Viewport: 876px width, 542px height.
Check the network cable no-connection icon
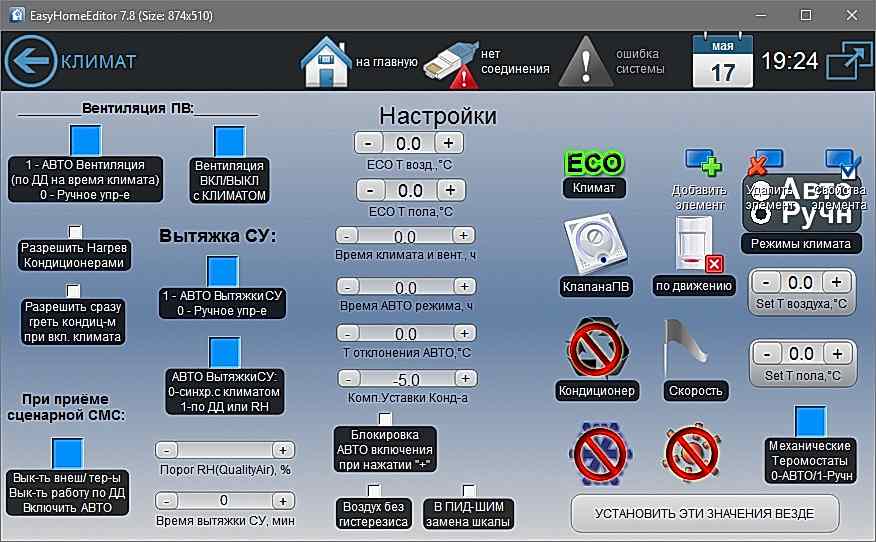pos(451,64)
